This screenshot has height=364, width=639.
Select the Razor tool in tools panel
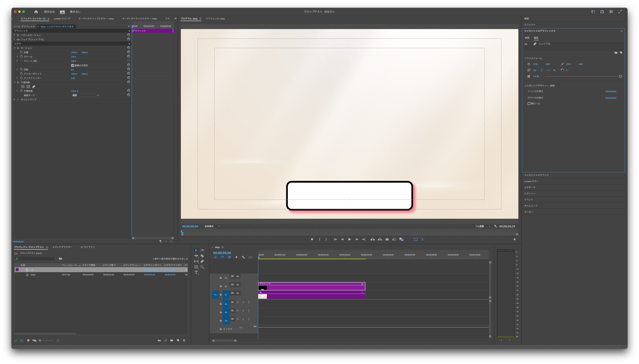tap(202, 256)
